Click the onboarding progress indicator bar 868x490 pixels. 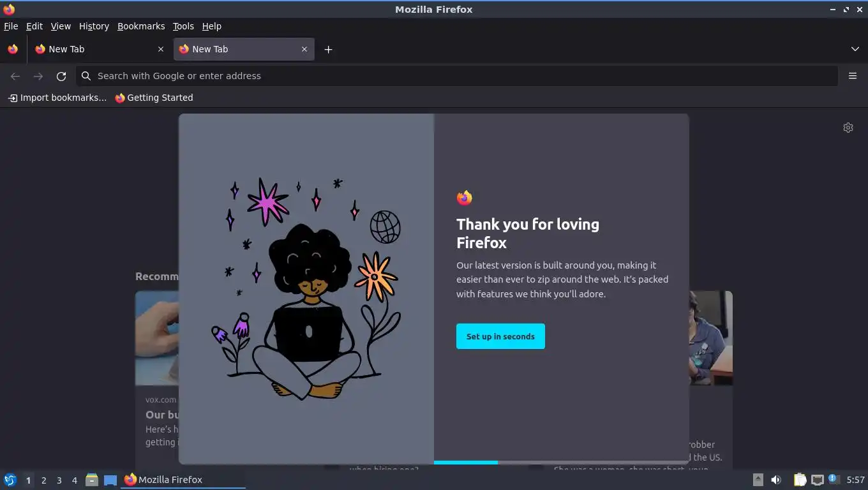click(x=562, y=462)
